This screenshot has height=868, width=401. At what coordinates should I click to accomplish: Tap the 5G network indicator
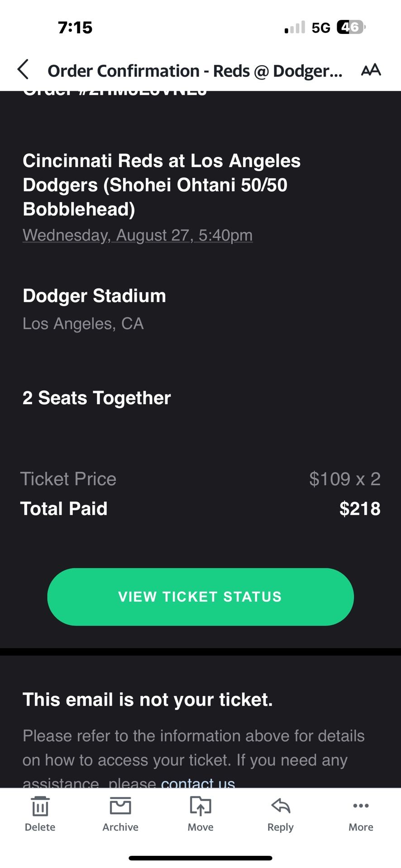pyautogui.click(x=321, y=28)
